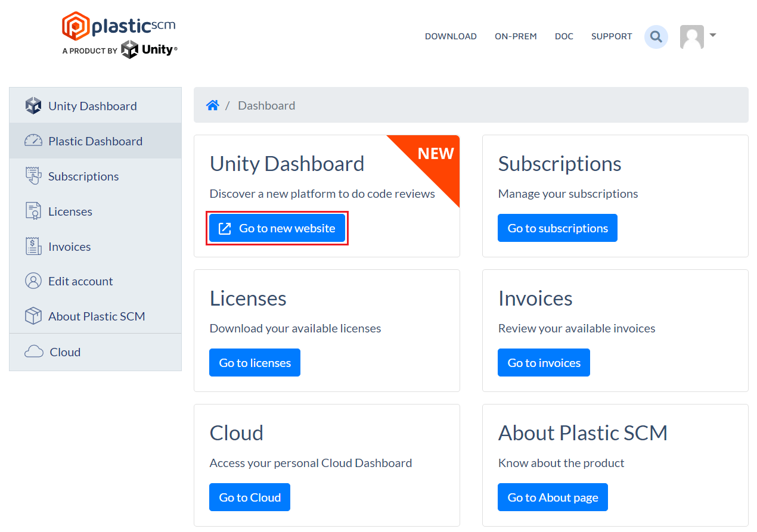Open the ON-PREM menu item
The height and width of the screenshot is (532, 757).
point(516,36)
